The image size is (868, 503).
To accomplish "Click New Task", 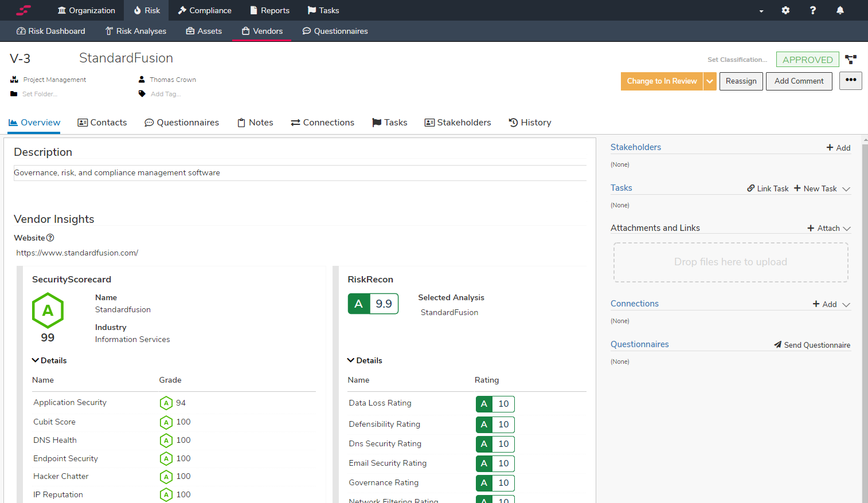I will [x=815, y=188].
